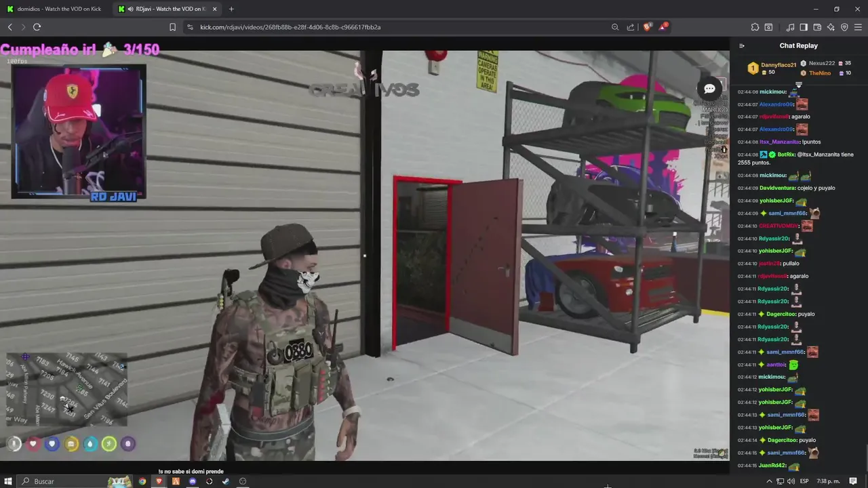
Task: Open the media playlist music icon
Action: click(790, 27)
